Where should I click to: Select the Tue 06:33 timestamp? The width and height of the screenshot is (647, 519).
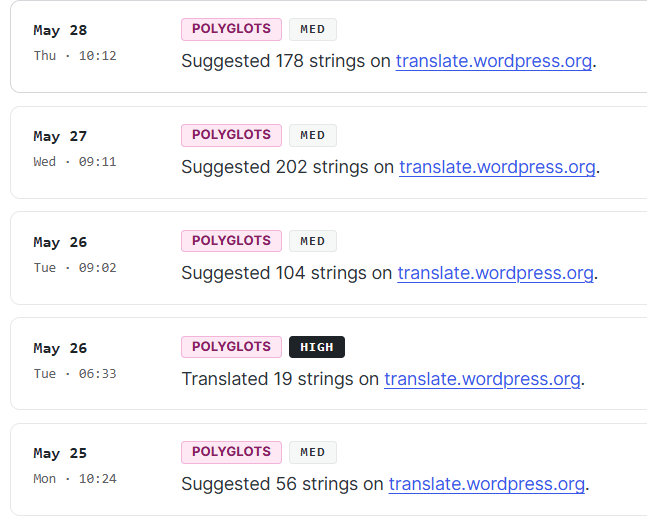click(x=75, y=374)
